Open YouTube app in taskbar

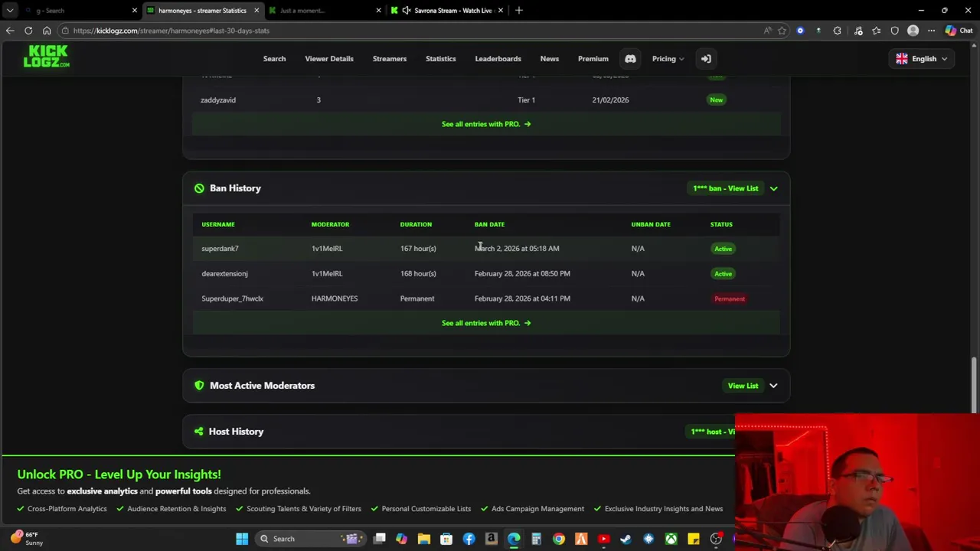point(603,539)
